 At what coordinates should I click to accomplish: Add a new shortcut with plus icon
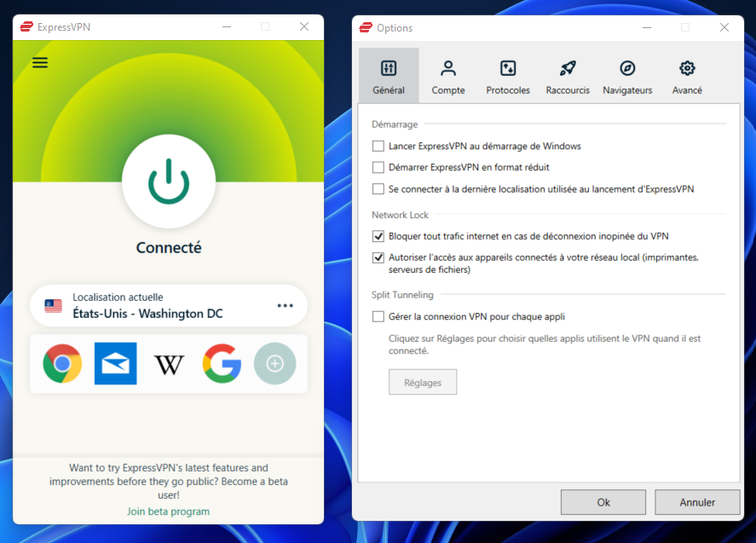[x=274, y=364]
